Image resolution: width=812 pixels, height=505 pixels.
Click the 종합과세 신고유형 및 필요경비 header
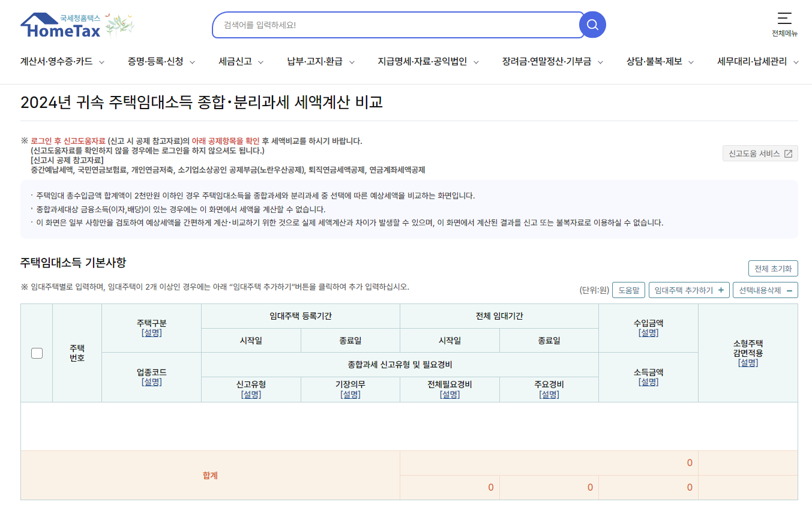pos(400,365)
